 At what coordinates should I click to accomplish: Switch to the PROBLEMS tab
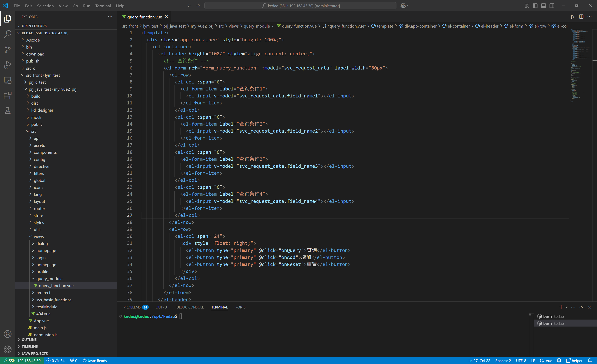(132, 307)
